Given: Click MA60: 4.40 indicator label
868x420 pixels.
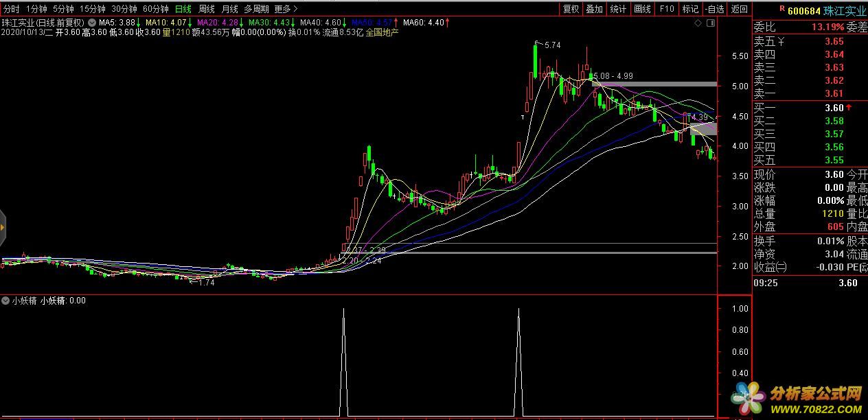Looking at the screenshot, I should (423, 23).
